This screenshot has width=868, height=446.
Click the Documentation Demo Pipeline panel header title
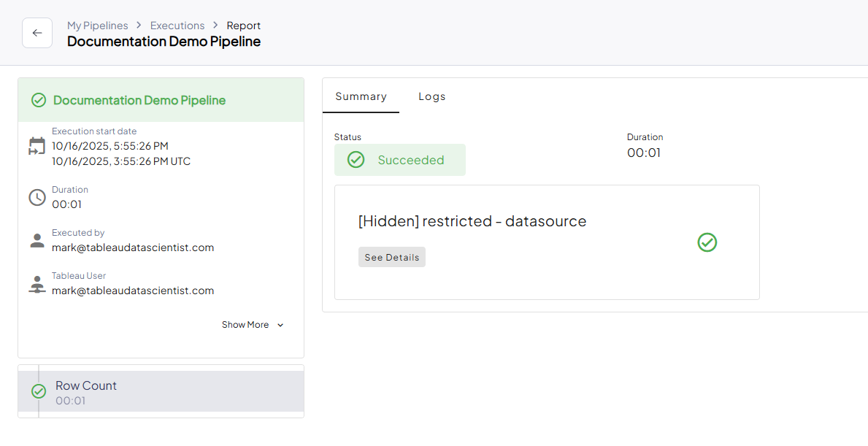tap(139, 100)
